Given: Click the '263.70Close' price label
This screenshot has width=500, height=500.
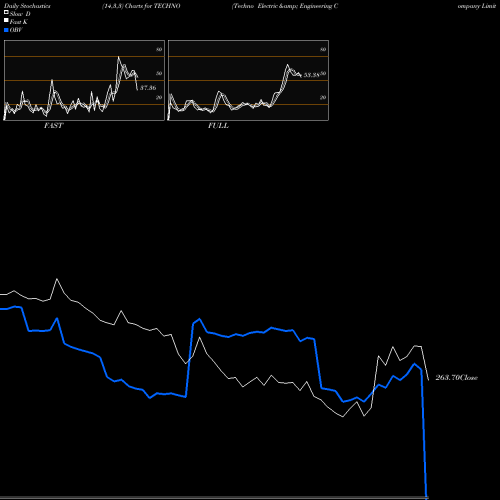Looking at the screenshot, I should (x=456, y=378).
